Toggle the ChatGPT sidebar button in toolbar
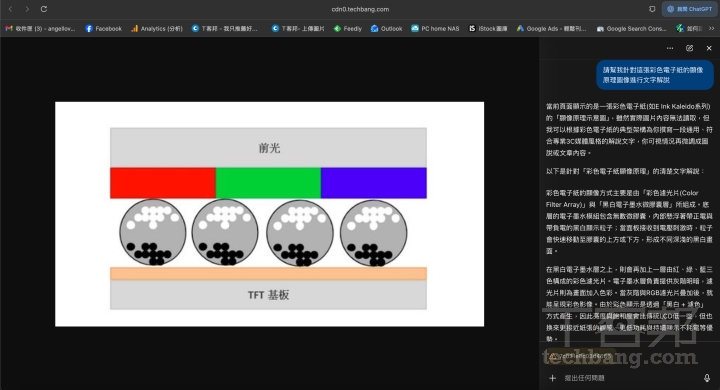This screenshot has height=390, width=720. coord(689,9)
